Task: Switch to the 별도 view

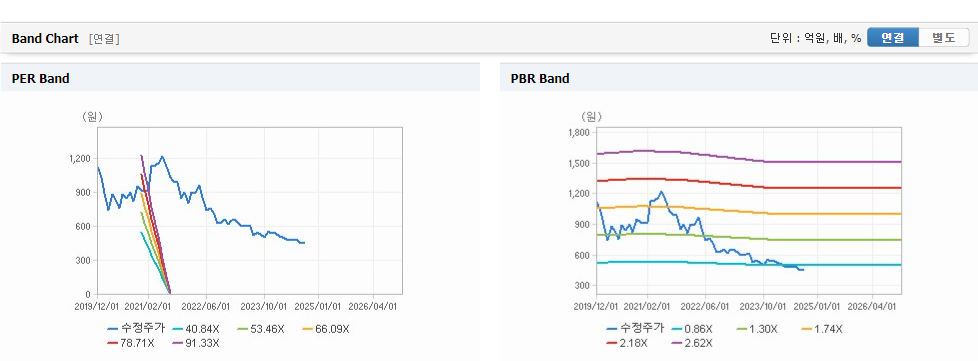Action: [944, 37]
